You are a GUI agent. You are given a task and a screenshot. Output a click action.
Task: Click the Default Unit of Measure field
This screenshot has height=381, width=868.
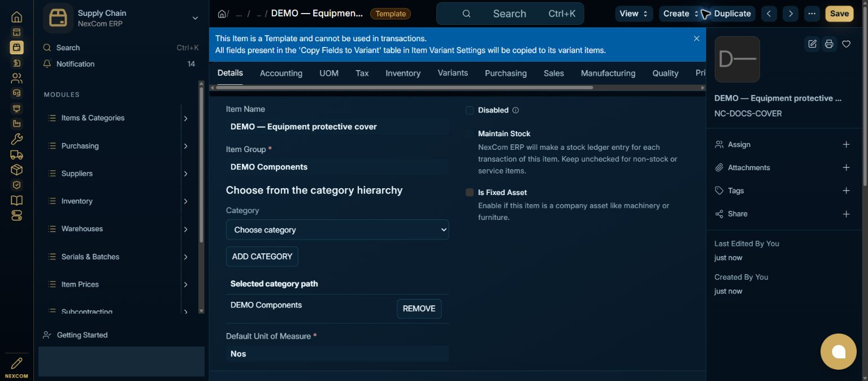pyautogui.click(x=337, y=354)
